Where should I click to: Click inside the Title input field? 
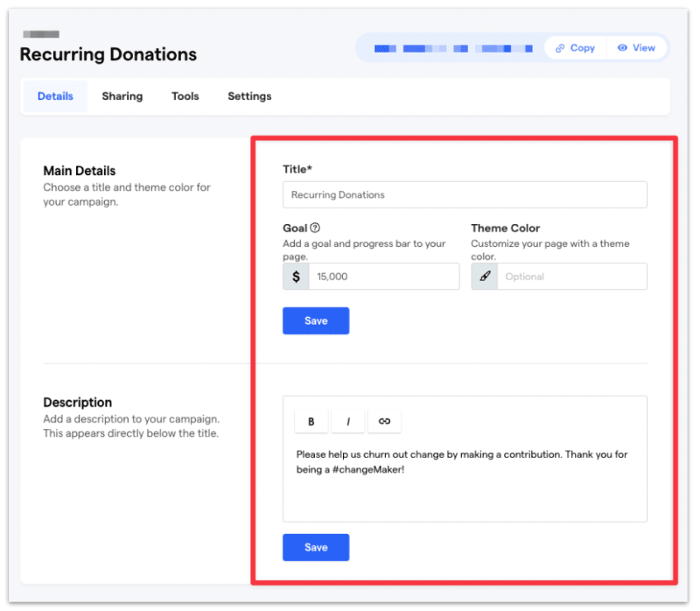click(x=464, y=194)
